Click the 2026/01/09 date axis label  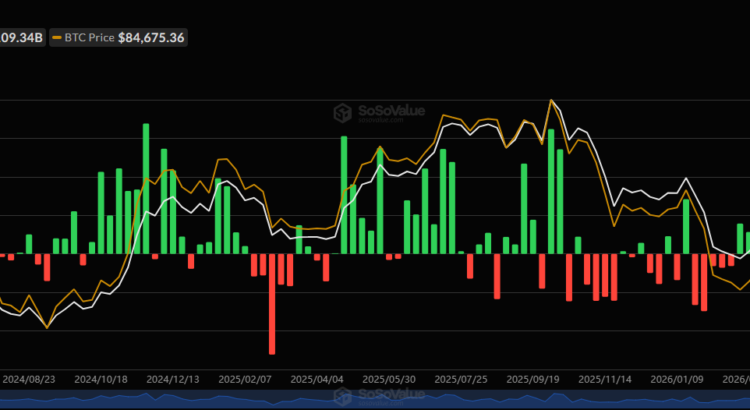677,379
